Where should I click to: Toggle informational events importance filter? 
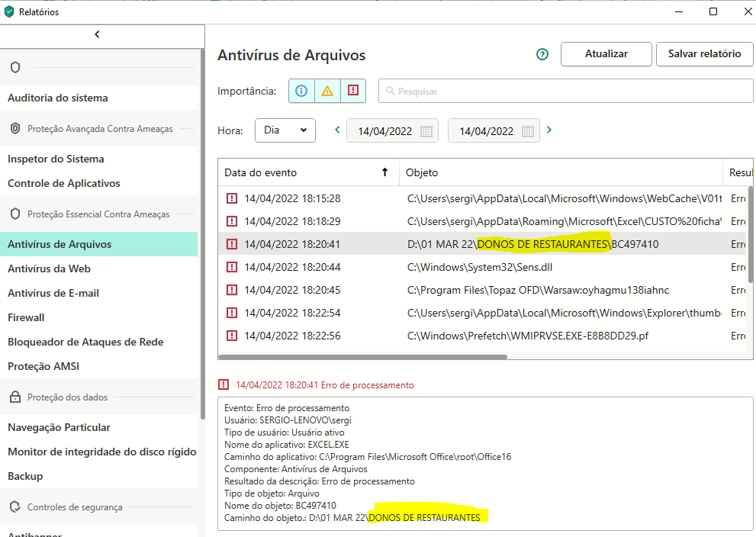pos(301,91)
